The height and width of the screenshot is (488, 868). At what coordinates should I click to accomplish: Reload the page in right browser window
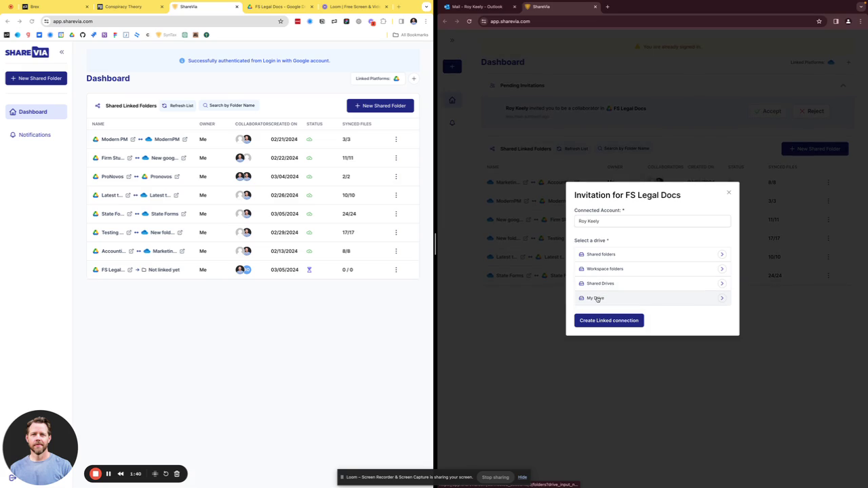click(x=469, y=21)
